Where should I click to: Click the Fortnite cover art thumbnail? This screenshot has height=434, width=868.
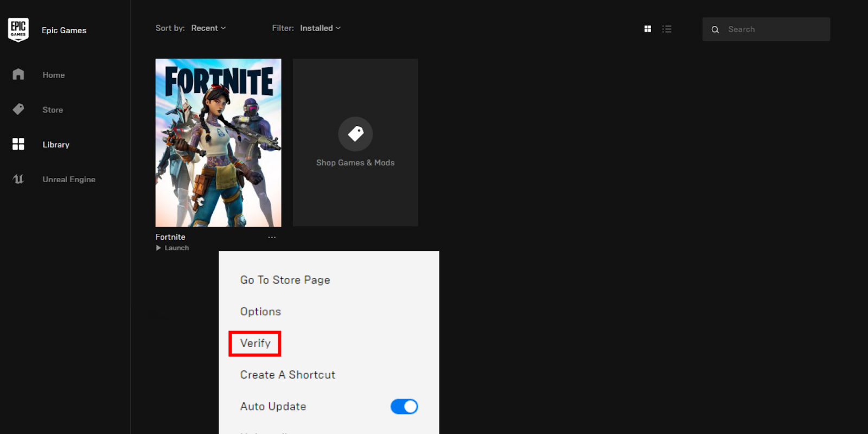218,143
